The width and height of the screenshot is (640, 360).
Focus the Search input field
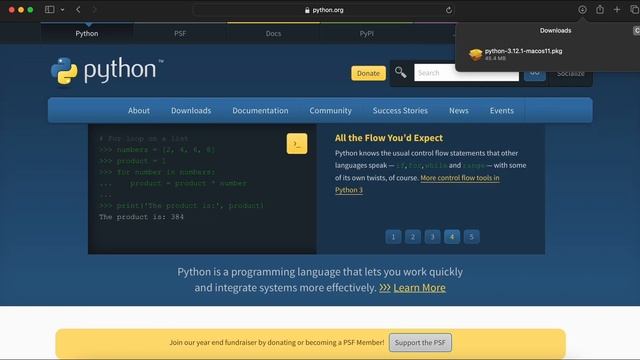[x=466, y=73]
